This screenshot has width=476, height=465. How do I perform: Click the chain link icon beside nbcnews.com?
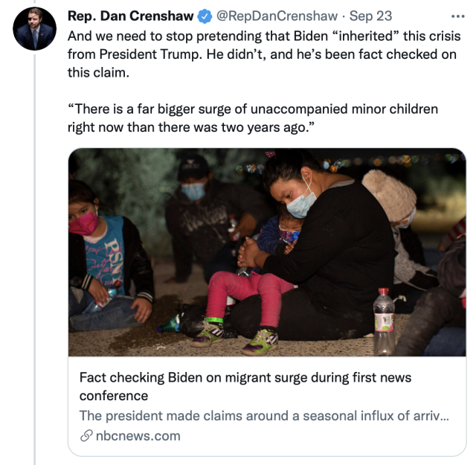click(86, 436)
